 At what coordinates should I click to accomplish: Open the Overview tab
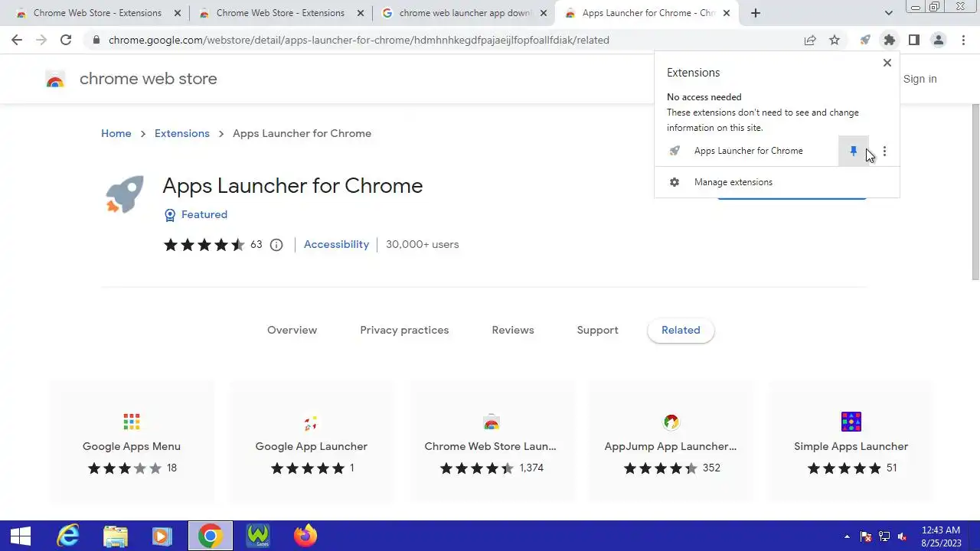point(292,330)
